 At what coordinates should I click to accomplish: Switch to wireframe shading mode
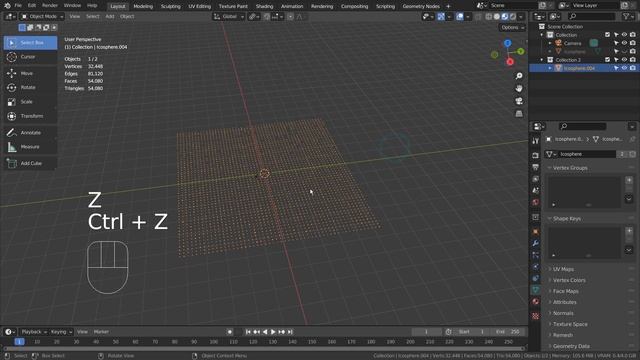pos(489,17)
